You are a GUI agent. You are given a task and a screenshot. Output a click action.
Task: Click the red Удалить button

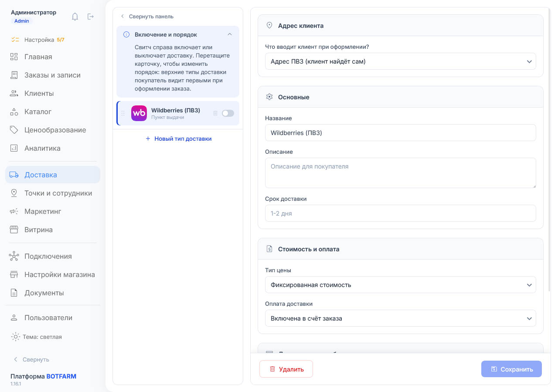[x=286, y=369]
